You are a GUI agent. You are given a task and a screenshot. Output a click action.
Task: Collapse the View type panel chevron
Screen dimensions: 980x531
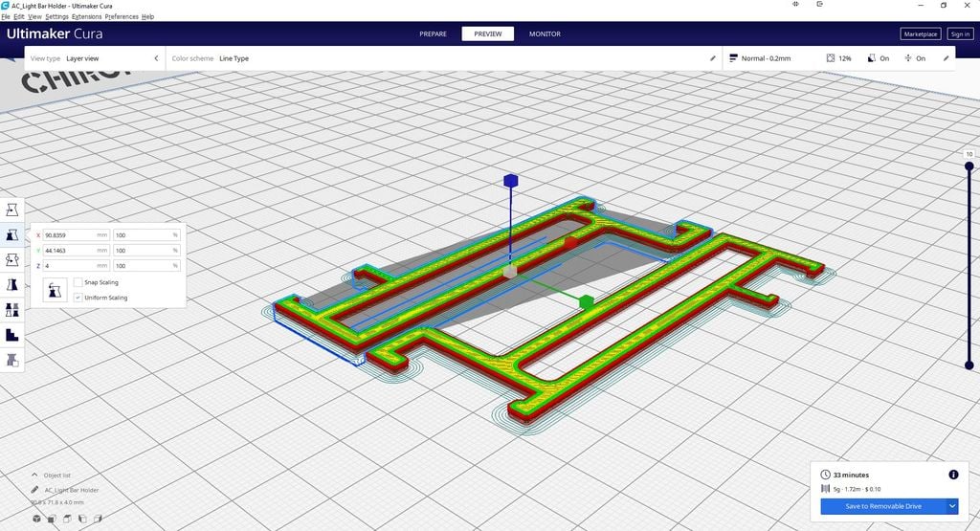click(x=156, y=58)
